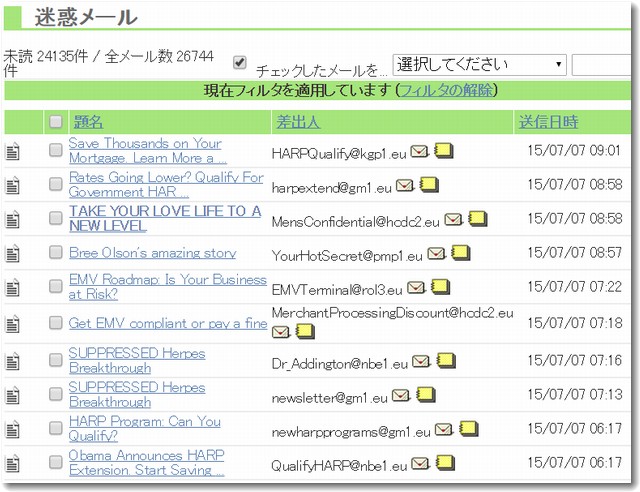Open mail Get EMV compliant or pay a fine
The image size is (640, 492).
point(168,323)
